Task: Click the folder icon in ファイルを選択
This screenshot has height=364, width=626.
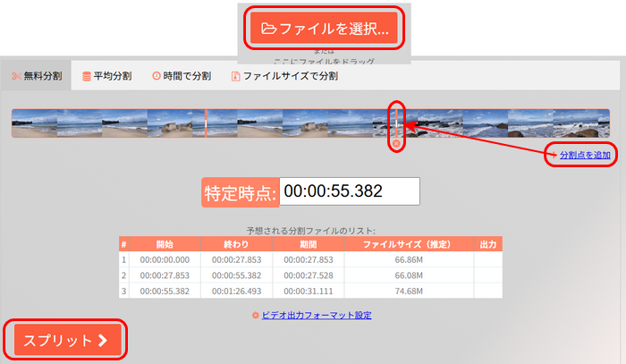Action: click(268, 29)
